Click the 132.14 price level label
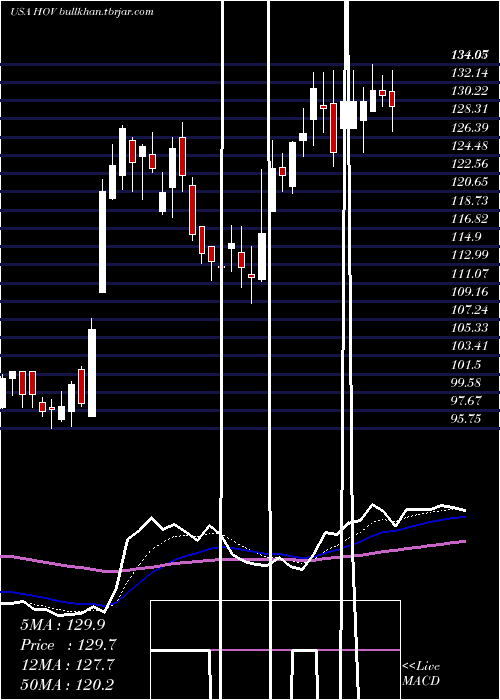Screen dimensions: 500x700 (470, 73)
